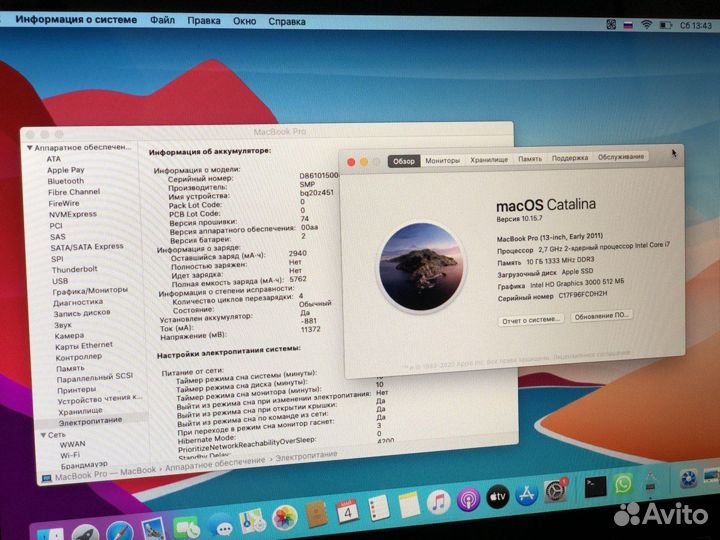Switch to the Память tab
720x540 pixels.
click(530, 159)
